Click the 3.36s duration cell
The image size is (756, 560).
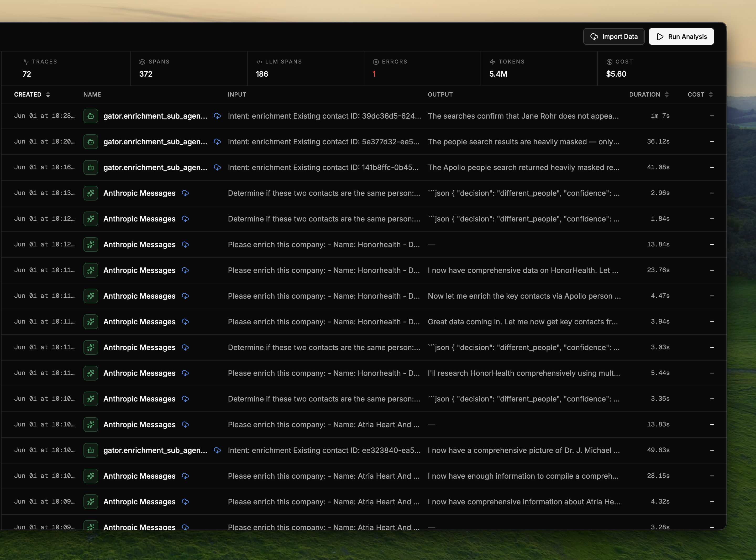click(660, 398)
